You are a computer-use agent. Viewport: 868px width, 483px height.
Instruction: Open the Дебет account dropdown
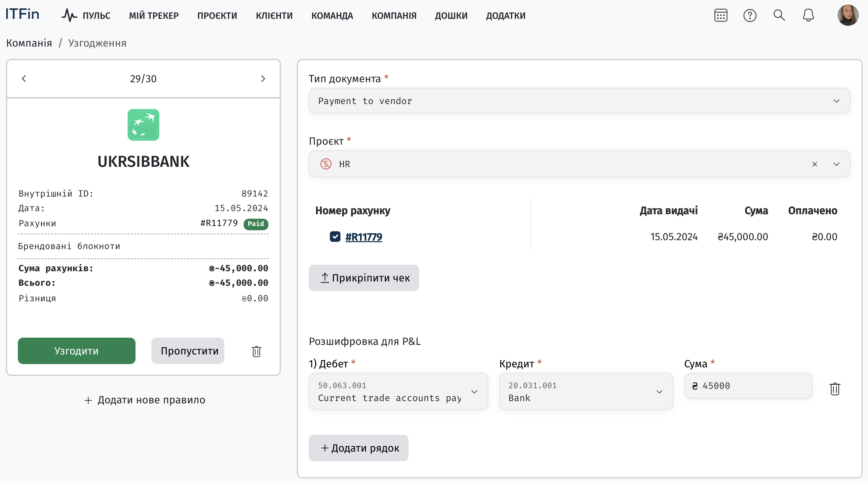(399, 391)
